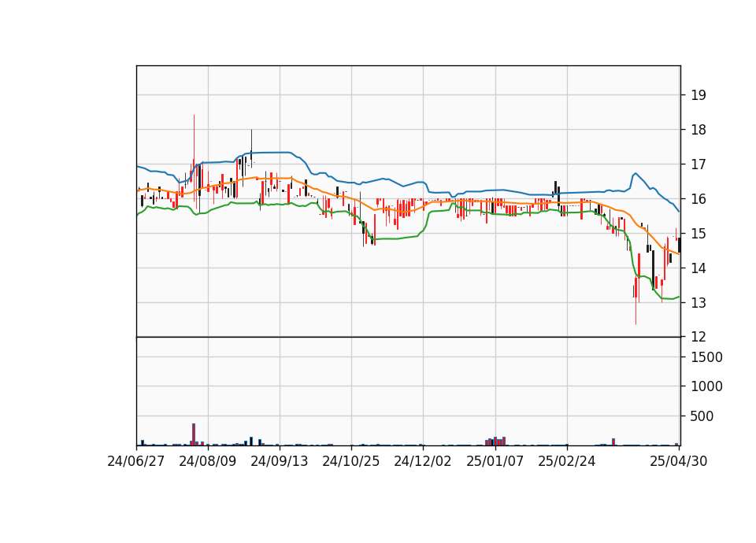Click the 24/06/27 date label

(136, 461)
